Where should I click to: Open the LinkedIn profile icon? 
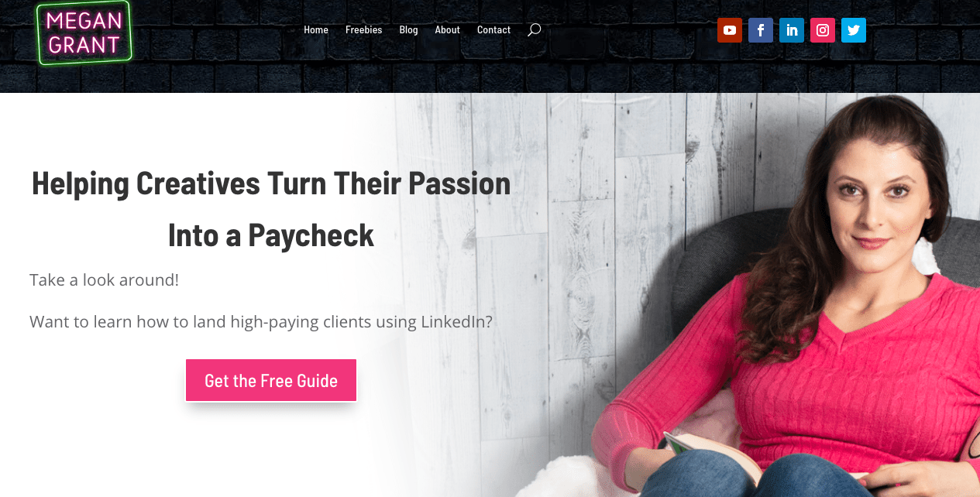[x=792, y=30]
